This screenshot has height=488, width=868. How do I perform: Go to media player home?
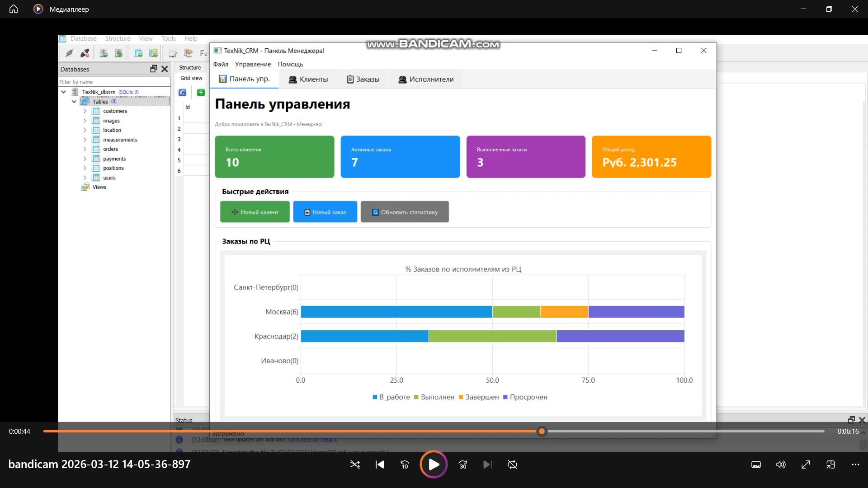(x=14, y=9)
